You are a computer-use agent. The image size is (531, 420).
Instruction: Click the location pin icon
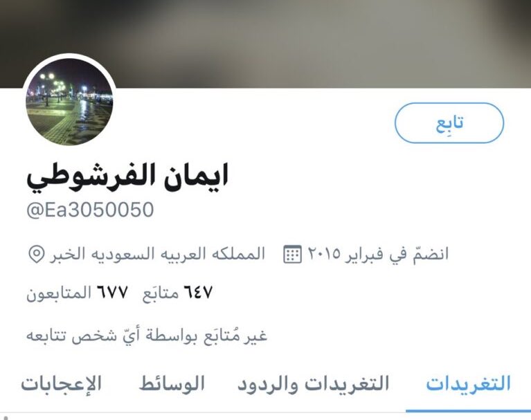36,254
